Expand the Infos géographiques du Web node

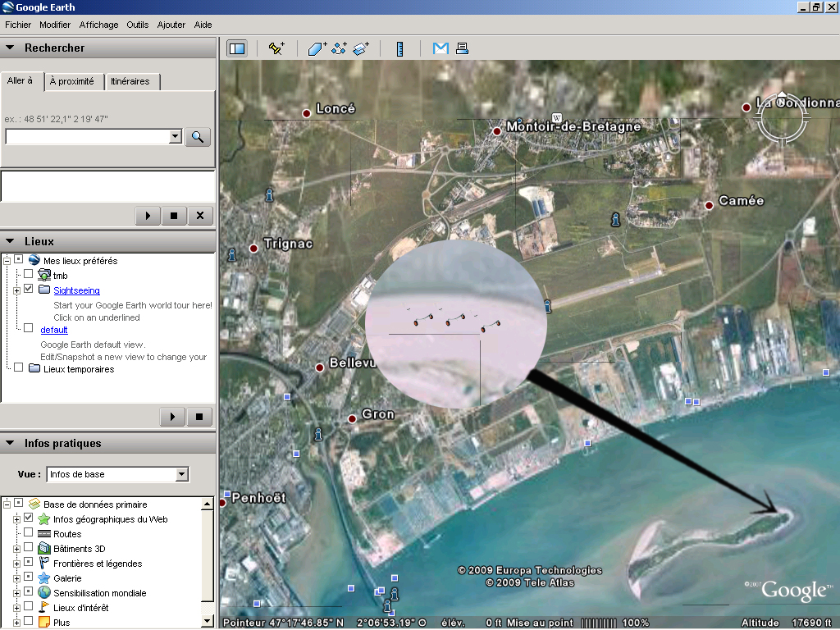click(16, 519)
